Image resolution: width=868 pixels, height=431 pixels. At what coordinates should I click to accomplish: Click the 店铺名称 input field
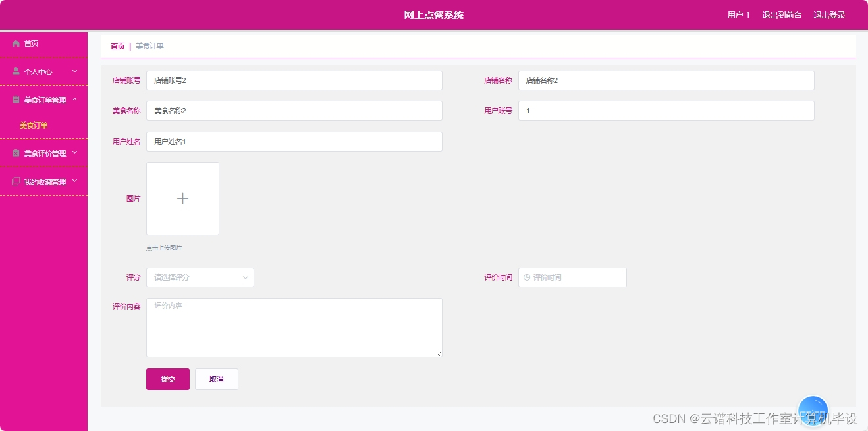[x=666, y=80]
